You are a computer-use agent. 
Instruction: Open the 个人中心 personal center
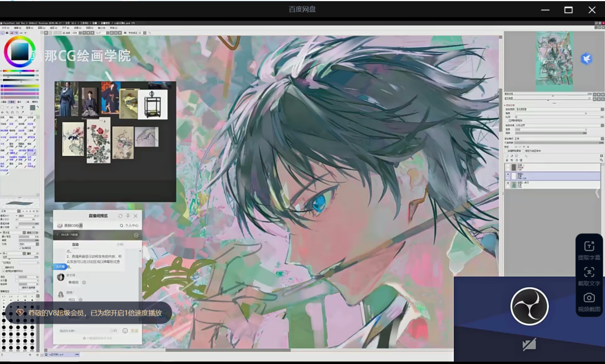(129, 226)
